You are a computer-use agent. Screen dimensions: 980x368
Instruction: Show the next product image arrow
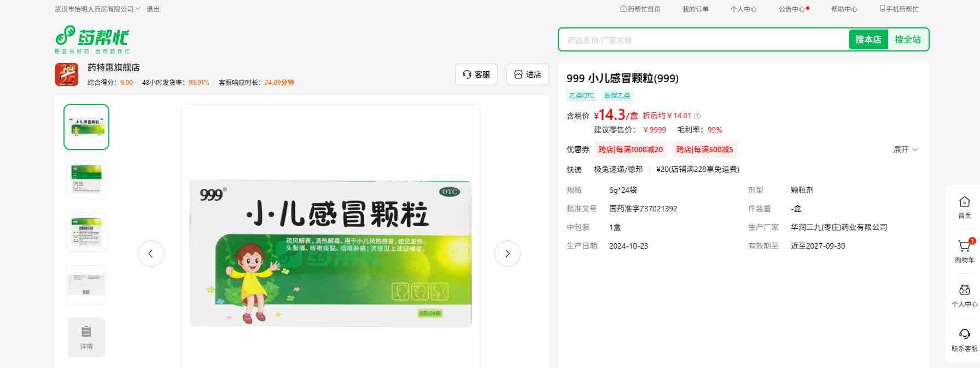[x=507, y=254]
